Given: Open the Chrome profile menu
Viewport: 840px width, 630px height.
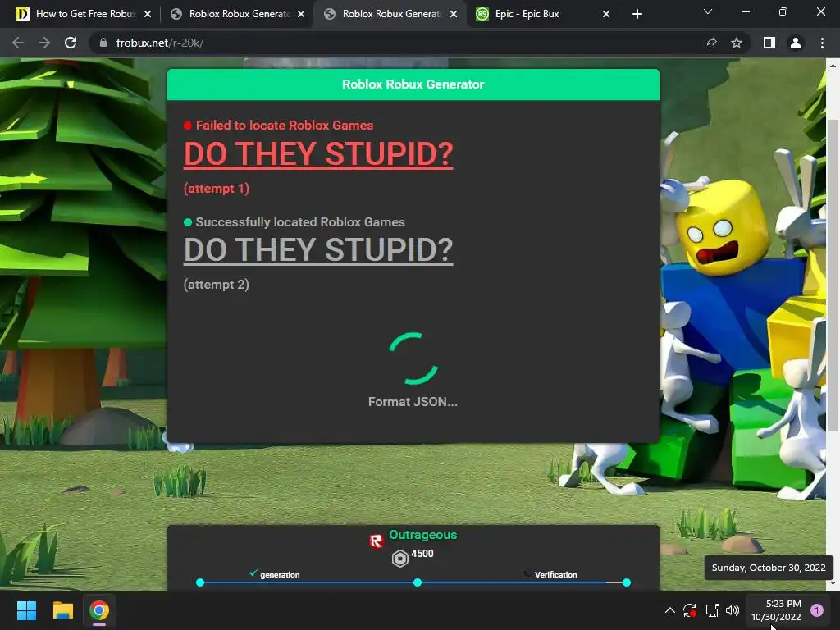Looking at the screenshot, I should pyautogui.click(x=796, y=43).
